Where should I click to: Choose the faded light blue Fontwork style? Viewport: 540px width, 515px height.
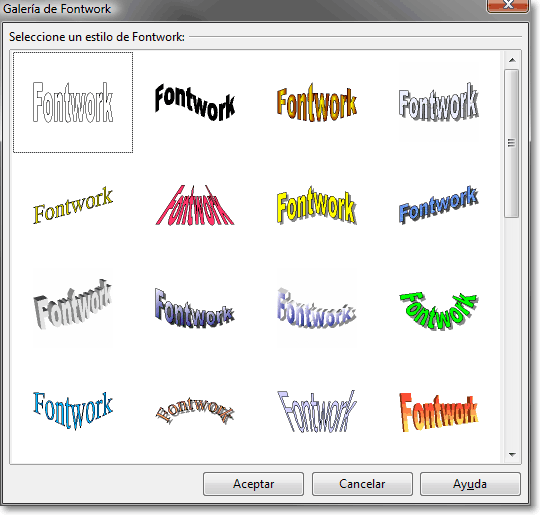(x=316, y=307)
